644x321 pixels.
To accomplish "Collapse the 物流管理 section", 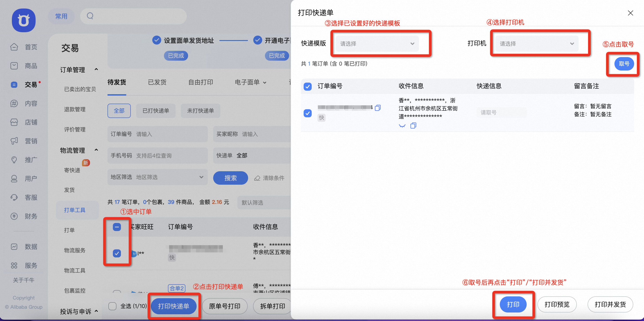I will tap(96, 150).
